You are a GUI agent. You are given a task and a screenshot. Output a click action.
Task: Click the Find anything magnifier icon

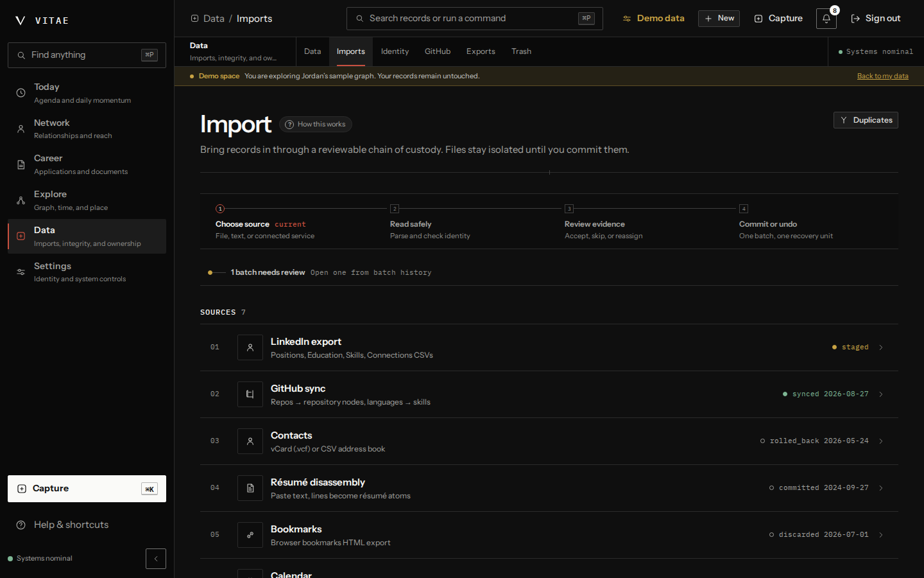21,55
